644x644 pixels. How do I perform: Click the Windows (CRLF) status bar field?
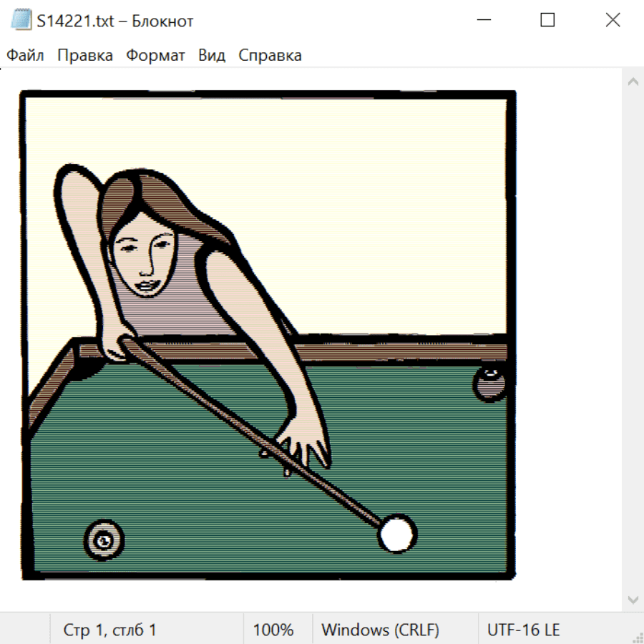click(x=380, y=630)
